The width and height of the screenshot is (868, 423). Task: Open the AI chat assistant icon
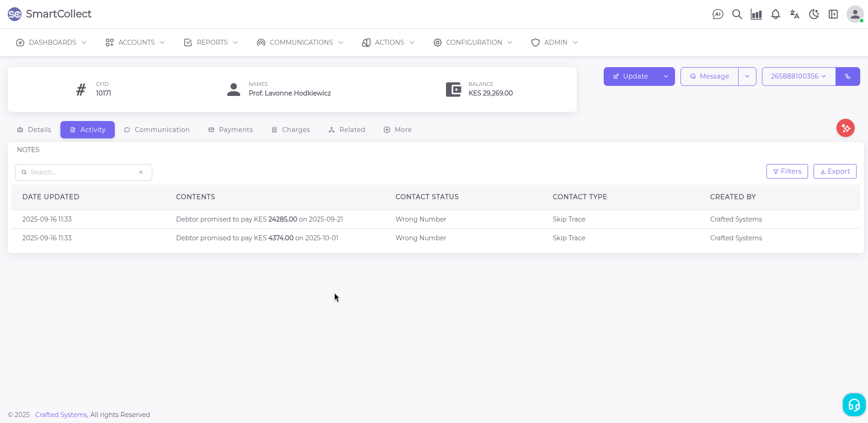pyautogui.click(x=718, y=14)
